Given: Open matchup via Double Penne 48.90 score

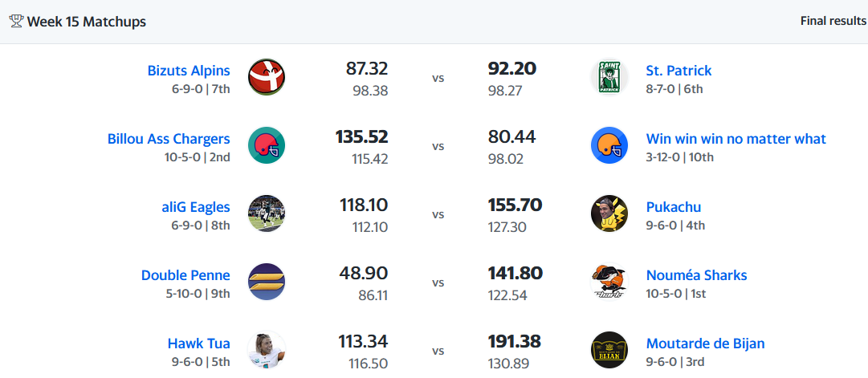Looking at the screenshot, I should [363, 274].
